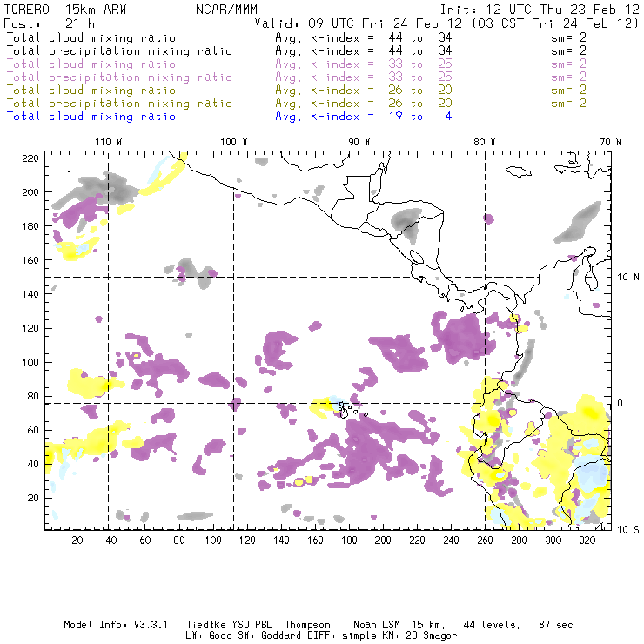644x644 pixels.
Task: Click the '70 W' longitude label
Action: [x=610, y=142]
